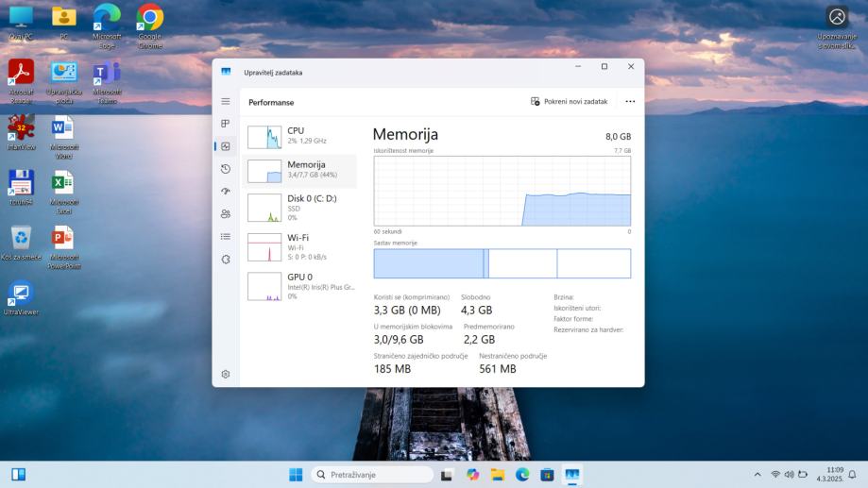
Task: Open Google Chrome desktop shortcut
Action: click(x=150, y=26)
